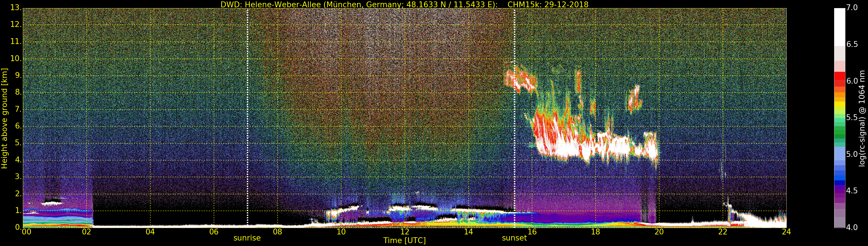Click the time axis tick '16'
This screenshot has width=868, height=246.
532,232
